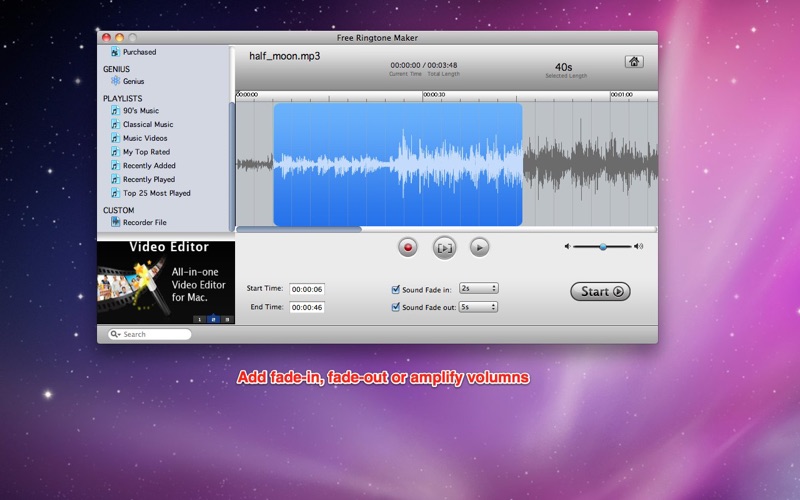The height and width of the screenshot is (500, 800).
Task: Switch to ad banner page 3
Action: 227,319
